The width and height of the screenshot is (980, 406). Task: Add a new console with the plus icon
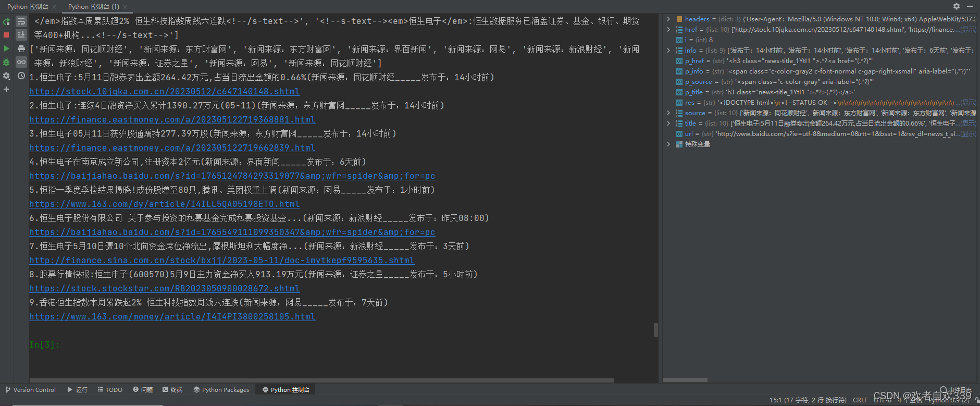click(x=6, y=89)
